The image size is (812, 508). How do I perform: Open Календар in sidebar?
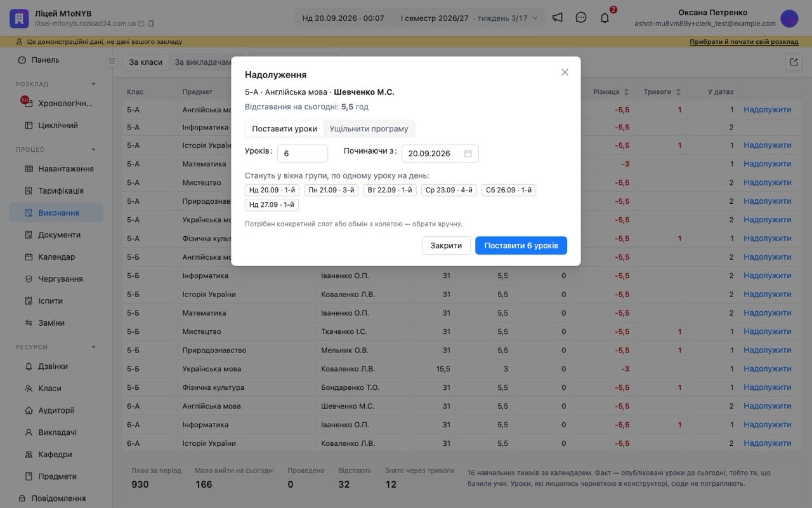(56, 257)
